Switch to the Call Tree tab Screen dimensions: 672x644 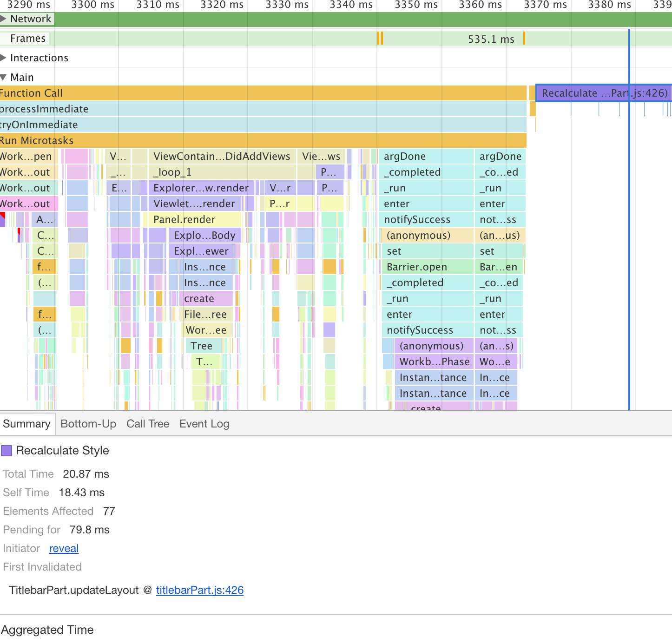point(148,424)
